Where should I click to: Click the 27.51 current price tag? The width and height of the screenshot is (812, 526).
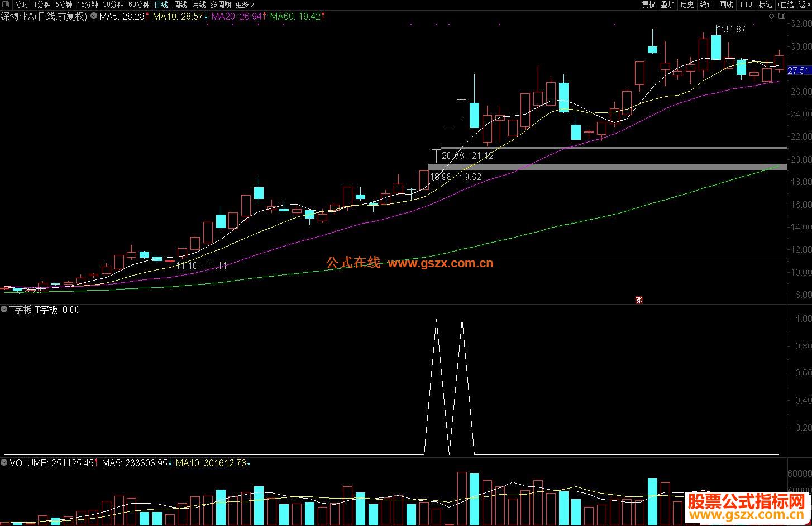(x=799, y=70)
